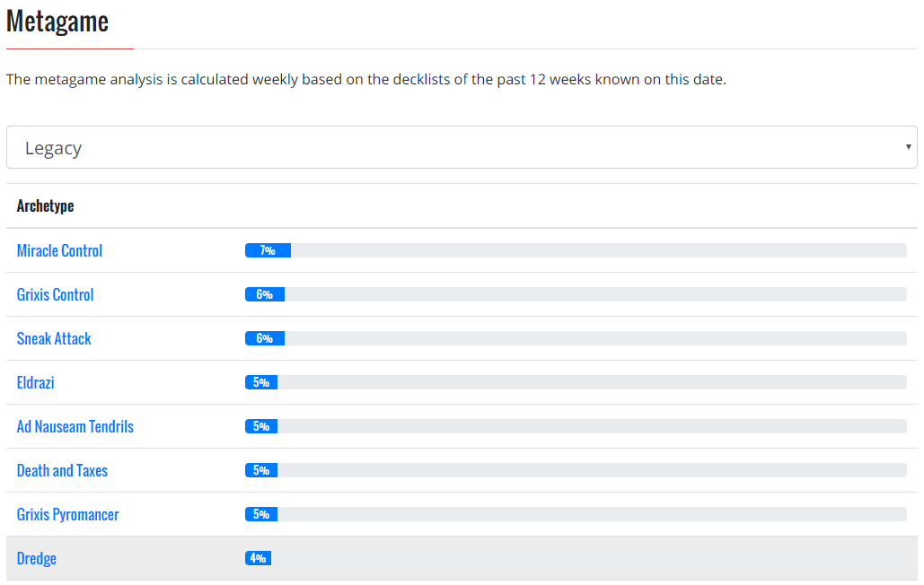
Task: Click the Death and Taxes 5% bar
Action: point(261,470)
